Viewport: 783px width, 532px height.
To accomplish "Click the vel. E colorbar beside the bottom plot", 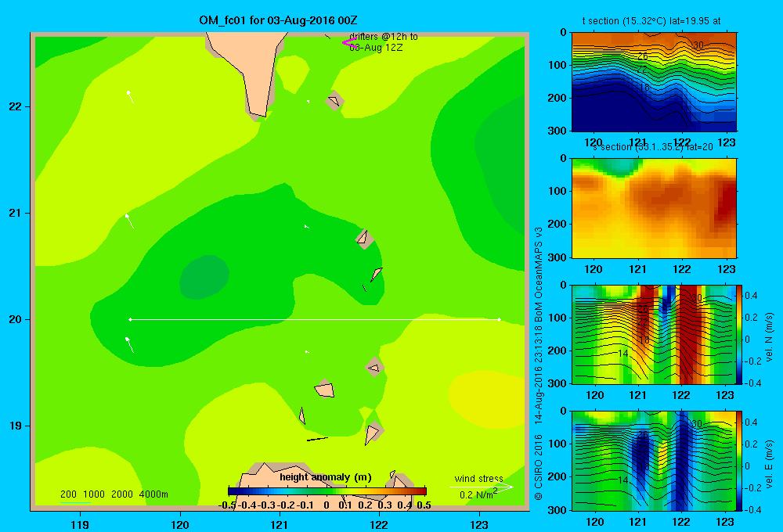I will 740,461.
